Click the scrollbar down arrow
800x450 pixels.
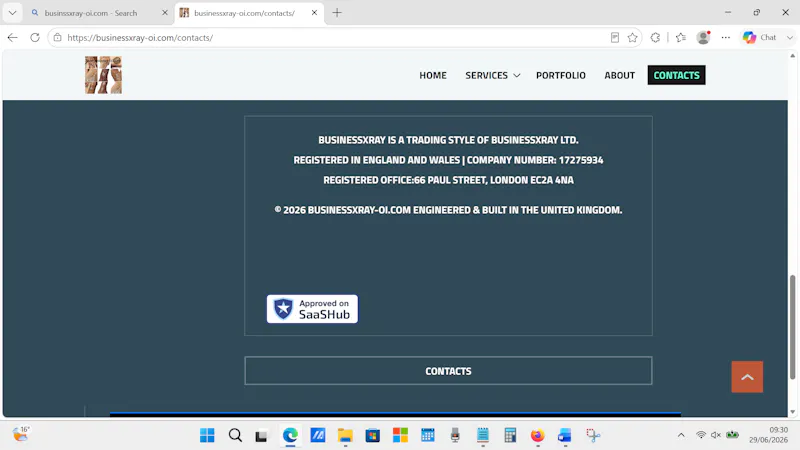pyautogui.click(x=792, y=412)
